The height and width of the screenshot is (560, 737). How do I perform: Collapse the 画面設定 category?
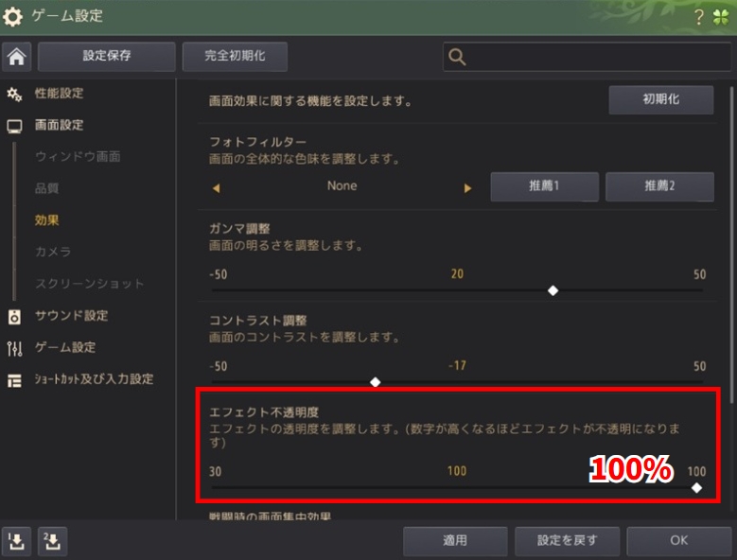point(59,125)
